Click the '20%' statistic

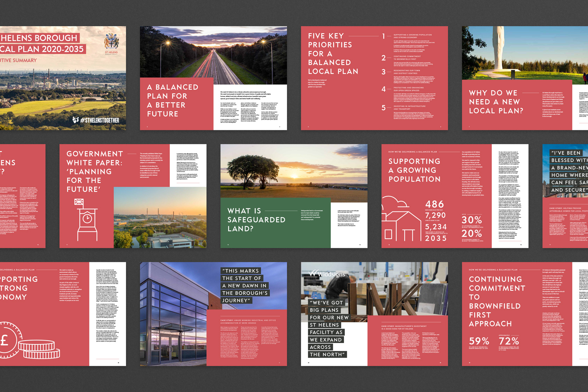[472, 233]
